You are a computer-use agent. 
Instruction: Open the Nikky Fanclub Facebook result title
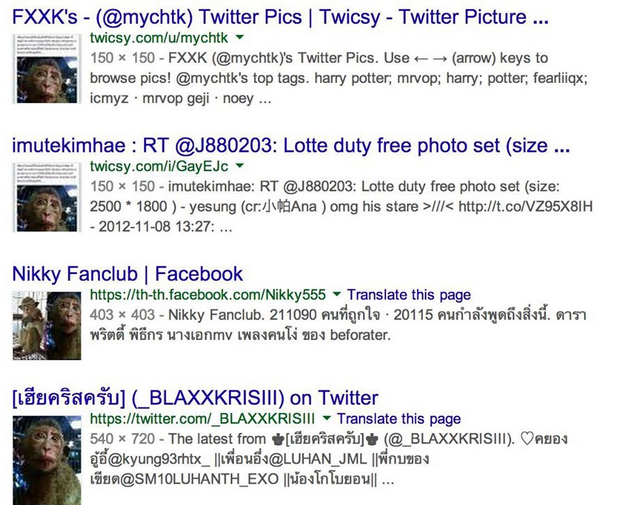tap(128, 274)
